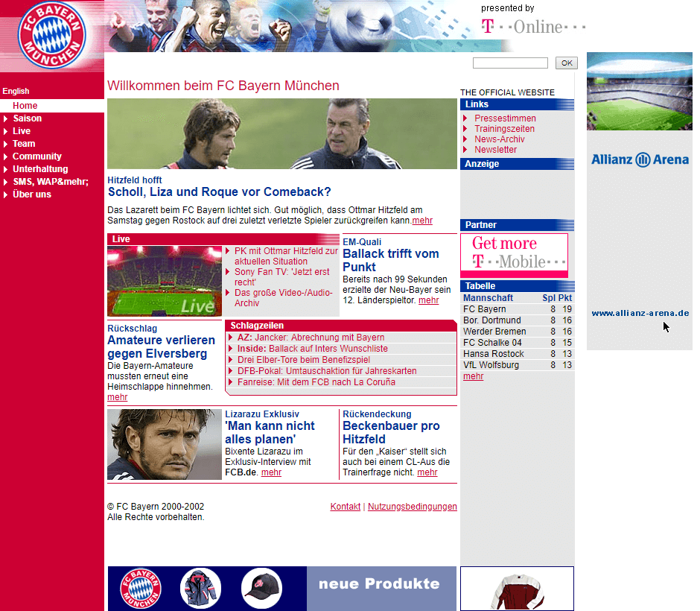Click mehr under the Tabelle standings
700x611 pixels.
[x=473, y=376]
